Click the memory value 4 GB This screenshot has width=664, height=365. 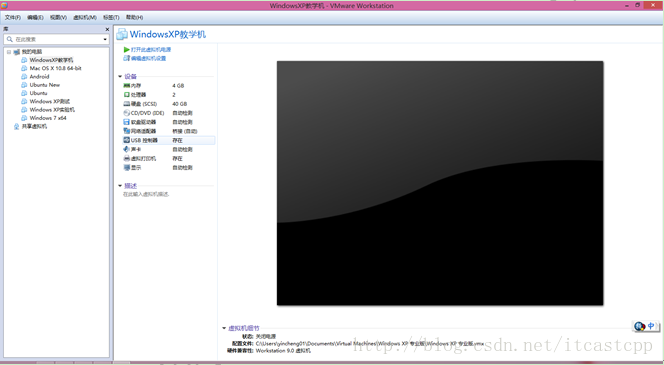pos(178,86)
